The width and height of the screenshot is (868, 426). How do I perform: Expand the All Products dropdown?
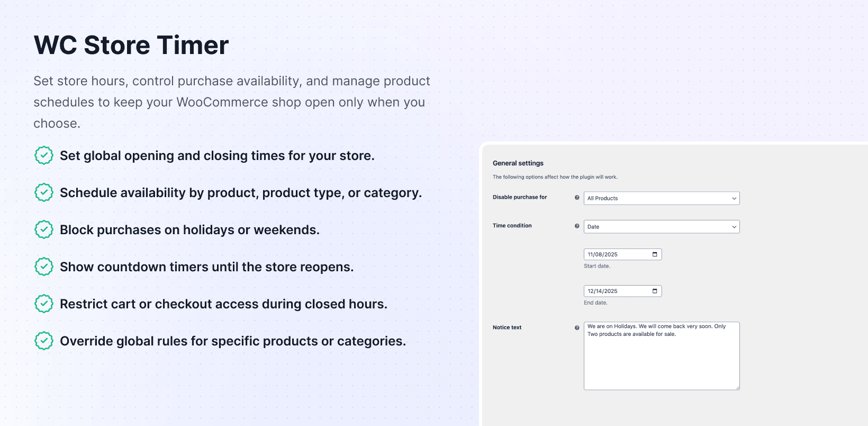(x=661, y=198)
